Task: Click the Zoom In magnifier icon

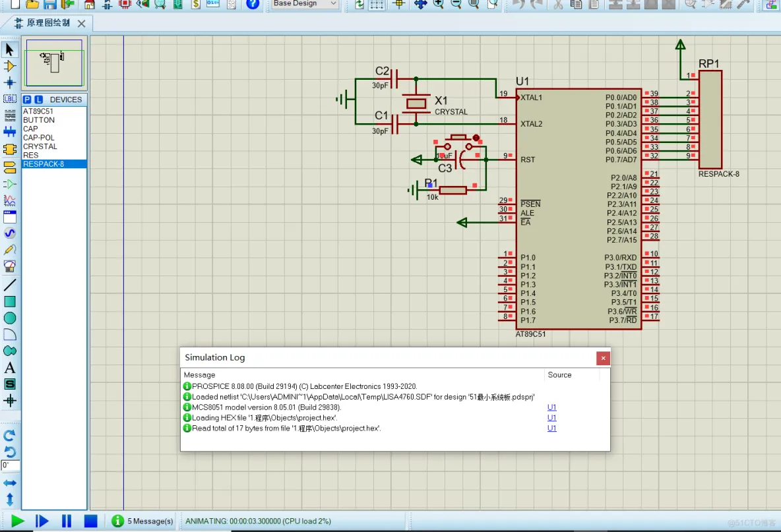Action: 438,4
